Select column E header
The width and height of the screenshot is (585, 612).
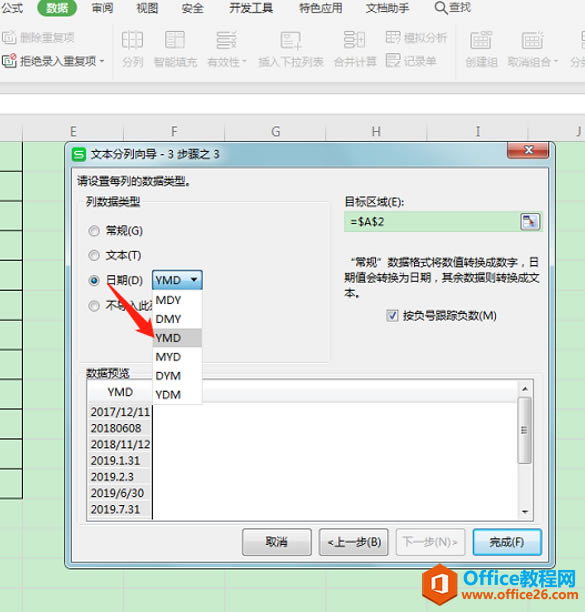(73, 132)
